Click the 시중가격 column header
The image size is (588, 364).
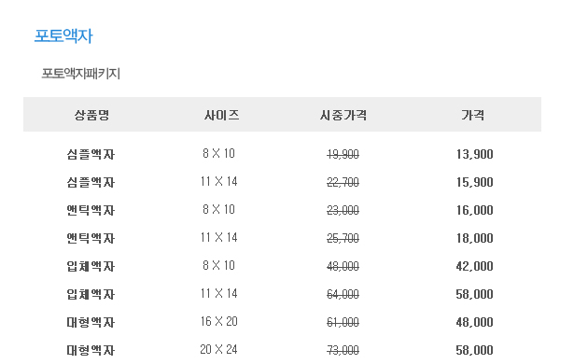[x=343, y=115]
